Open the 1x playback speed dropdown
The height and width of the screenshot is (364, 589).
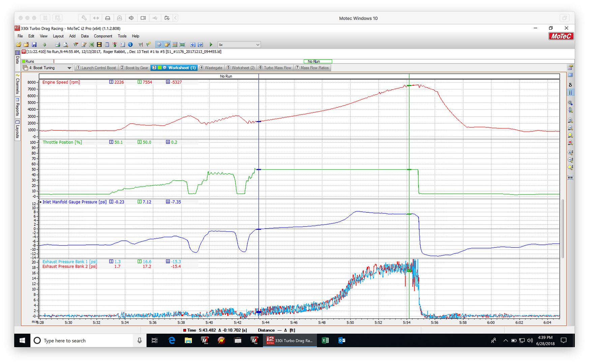click(239, 44)
